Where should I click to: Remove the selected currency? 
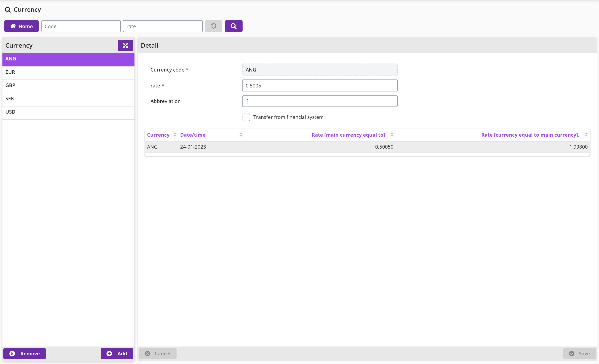pyautogui.click(x=25, y=354)
